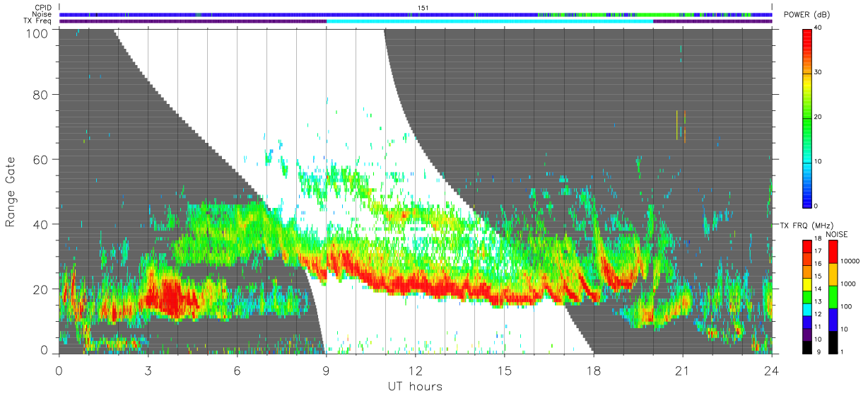This screenshot has height=401, width=868.
Task: Click the 12 tick on UT hours axis
Action: click(415, 370)
